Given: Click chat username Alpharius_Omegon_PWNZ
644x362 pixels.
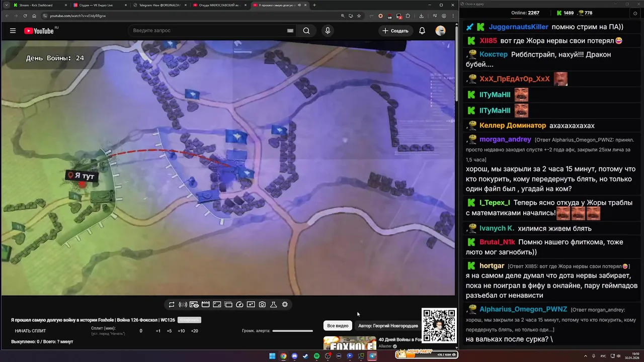Looking at the screenshot, I should pyautogui.click(x=523, y=309).
